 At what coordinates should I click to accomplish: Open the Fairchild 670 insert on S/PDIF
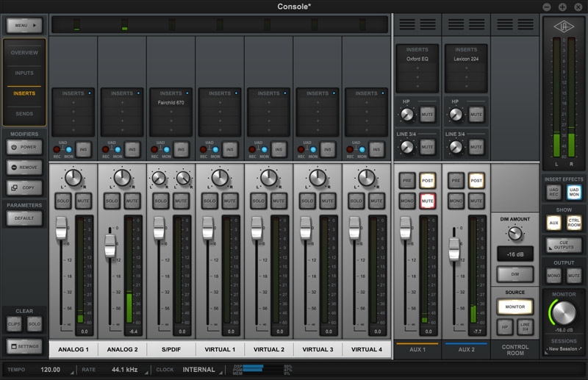coord(171,103)
